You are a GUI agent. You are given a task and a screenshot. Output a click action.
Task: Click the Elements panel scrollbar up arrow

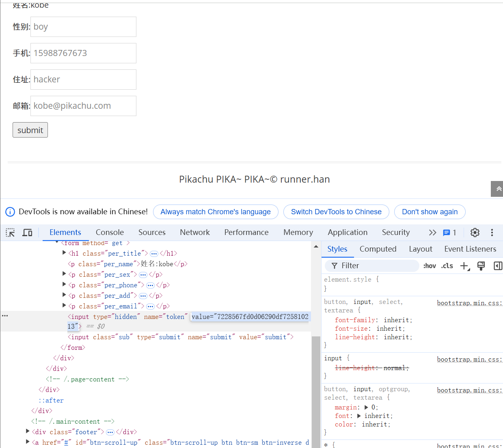pos(316,246)
